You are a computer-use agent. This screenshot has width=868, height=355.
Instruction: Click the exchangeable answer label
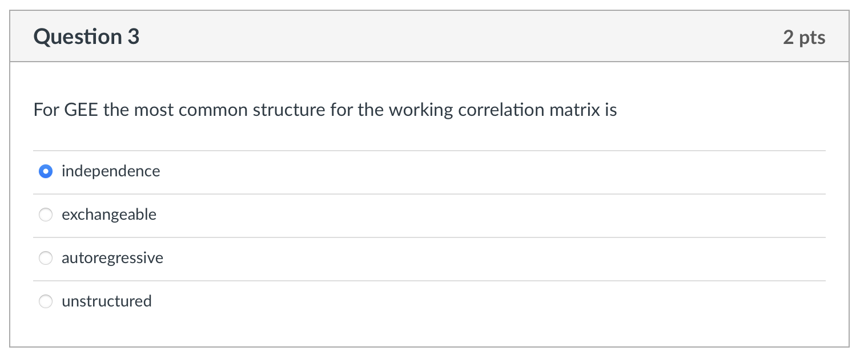[x=109, y=215]
